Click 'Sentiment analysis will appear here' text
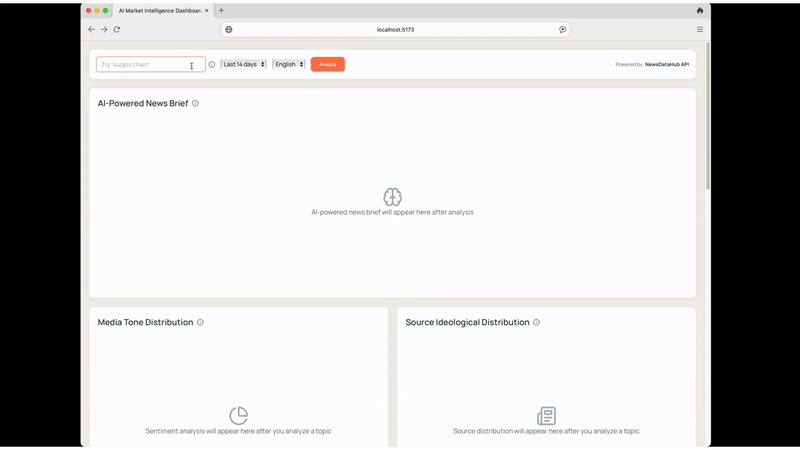 click(x=238, y=431)
